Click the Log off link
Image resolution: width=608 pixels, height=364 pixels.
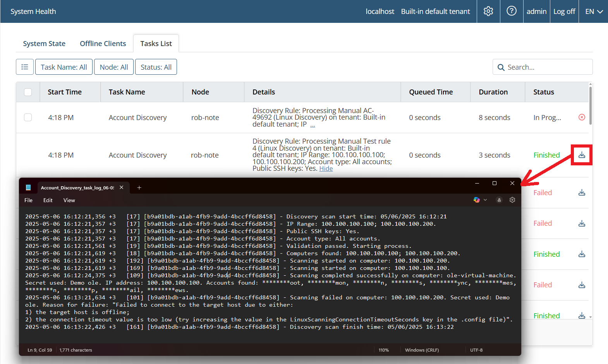564,12
